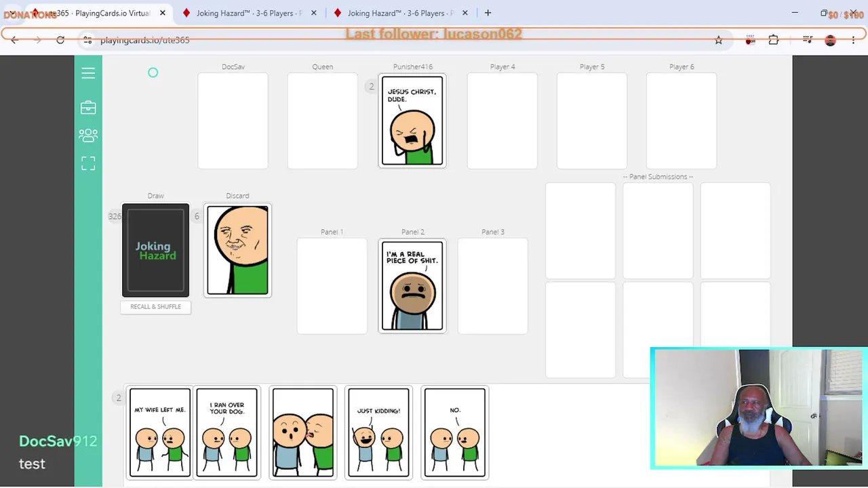The height and width of the screenshot is (488, 868).
Task: Pick the "No." hand card
Action: [454, 432]
